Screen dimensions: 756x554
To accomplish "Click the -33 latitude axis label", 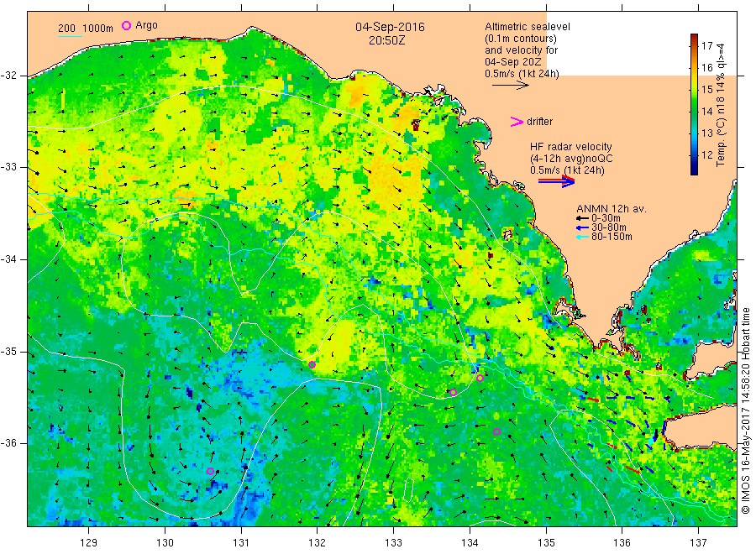I will point(8,167).
